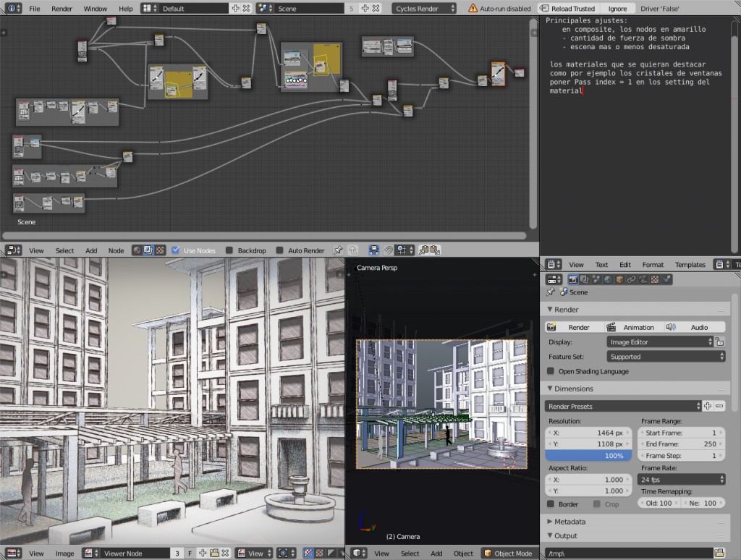The height and width of the screenshot is (560, 741).
Task: Open image file in the image editor
Action: [x=215, y=553]
